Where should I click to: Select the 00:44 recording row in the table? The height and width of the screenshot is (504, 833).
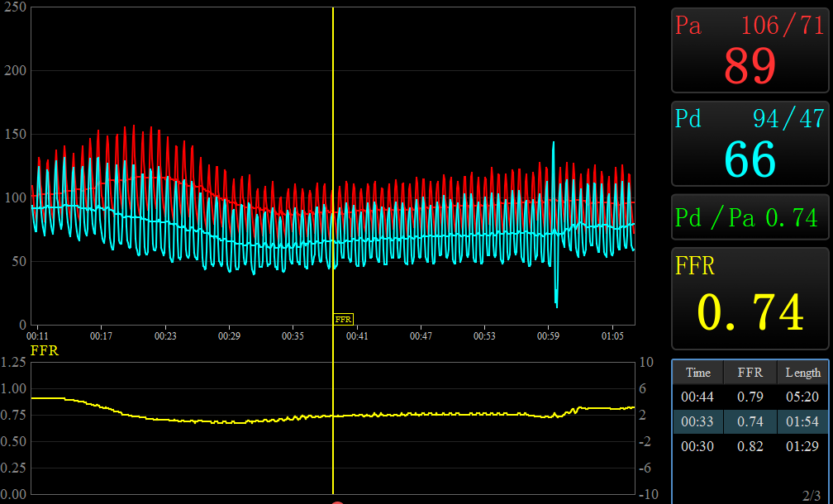click(x=750, y=397)
